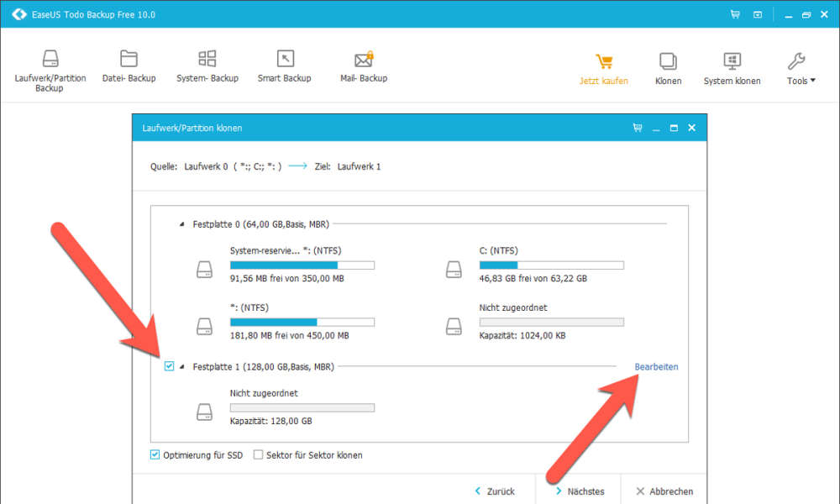Image resolution: width=840 pixels, height=504 pixels.
Task: Click Festplatte 1 128,00 GB capacity bar
Action: pos(302,407)
